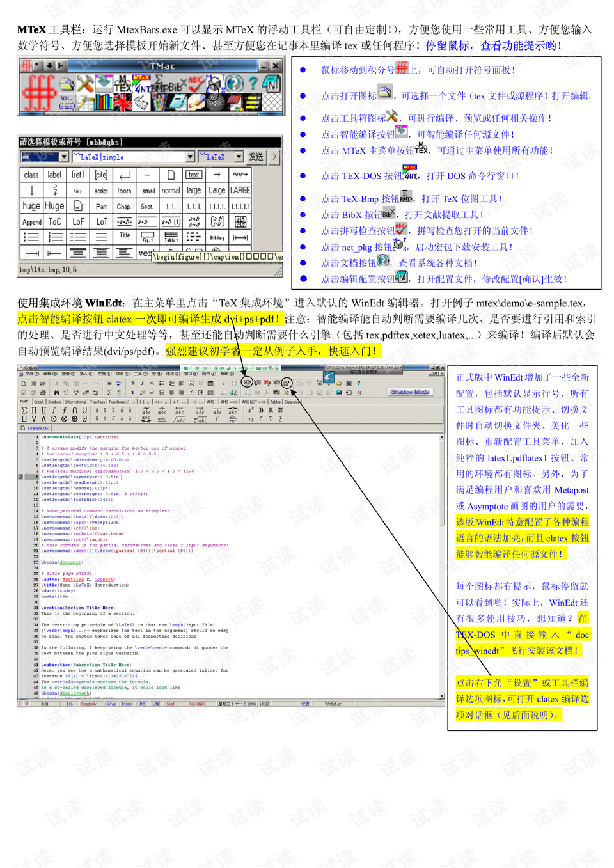Expand the rightmost LaTeX mode dropdown

click(x=239, y=156)
